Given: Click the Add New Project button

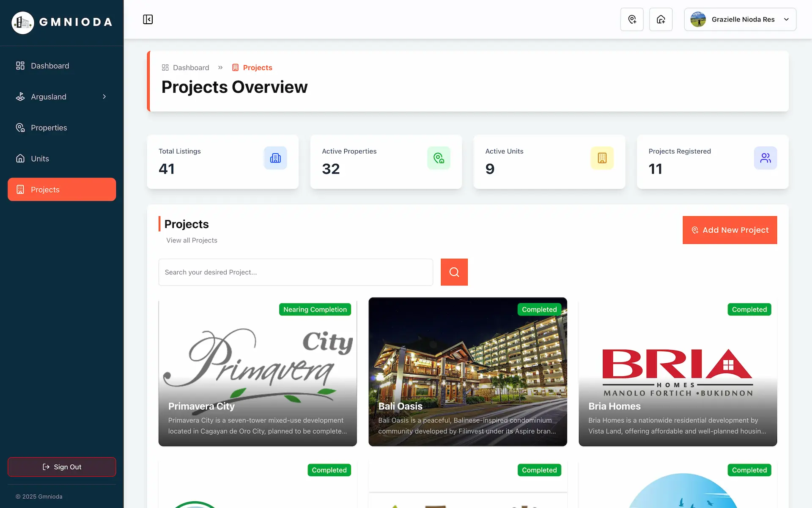Looking at the screenshot, I should pos(730,230).
